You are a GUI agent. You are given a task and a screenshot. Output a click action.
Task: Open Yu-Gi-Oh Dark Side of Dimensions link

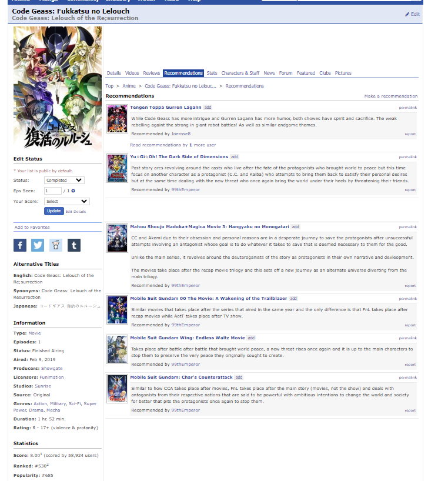(179, 156)
